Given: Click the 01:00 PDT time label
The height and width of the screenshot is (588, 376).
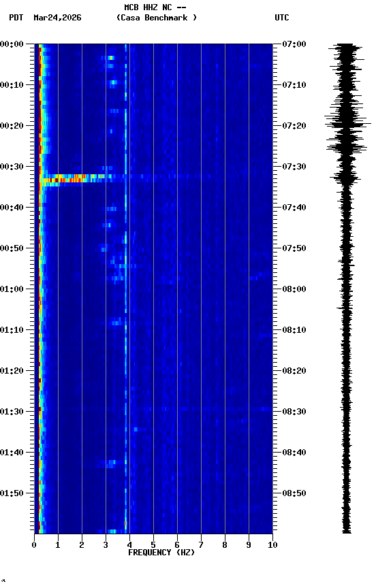Looking at the screenshot, I should tap(12, 289).
